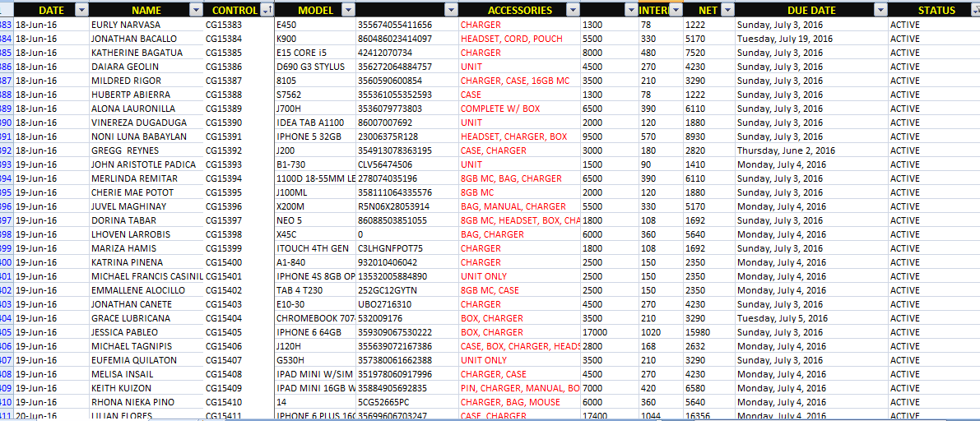
Task: Open the CONTROL column sort filter dropdown
Action: [267, 10]
